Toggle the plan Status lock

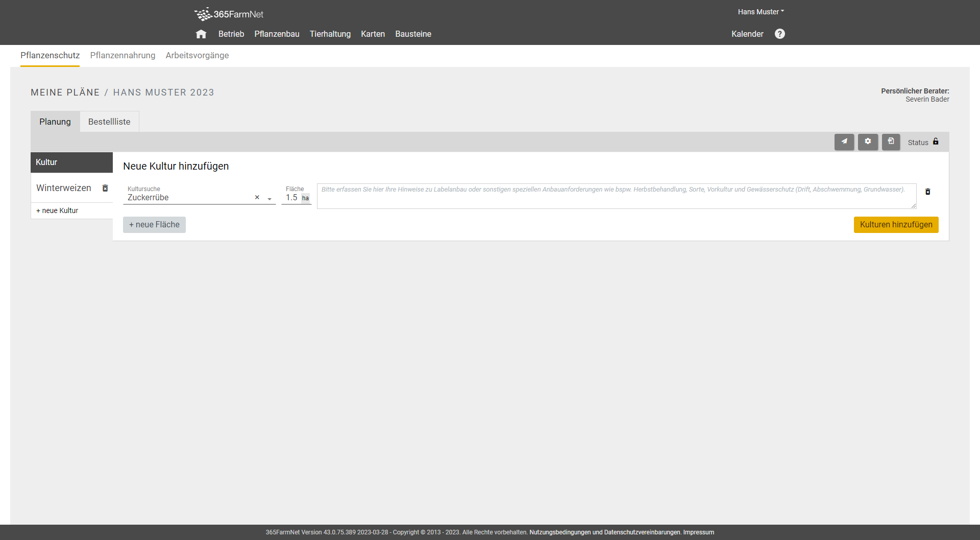(936, 142)
